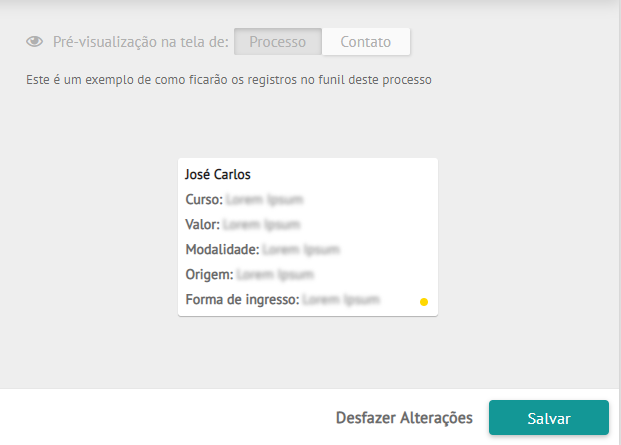The width and height of the screenshot is (621, 445).
Task: Click the eye preview icon
Action: pos(34,42)
